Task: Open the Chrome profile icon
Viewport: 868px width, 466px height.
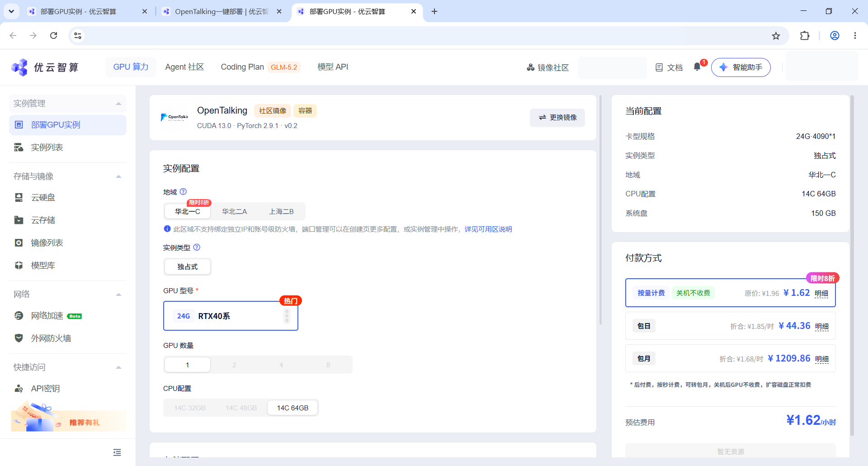Action: click(835, 36)
